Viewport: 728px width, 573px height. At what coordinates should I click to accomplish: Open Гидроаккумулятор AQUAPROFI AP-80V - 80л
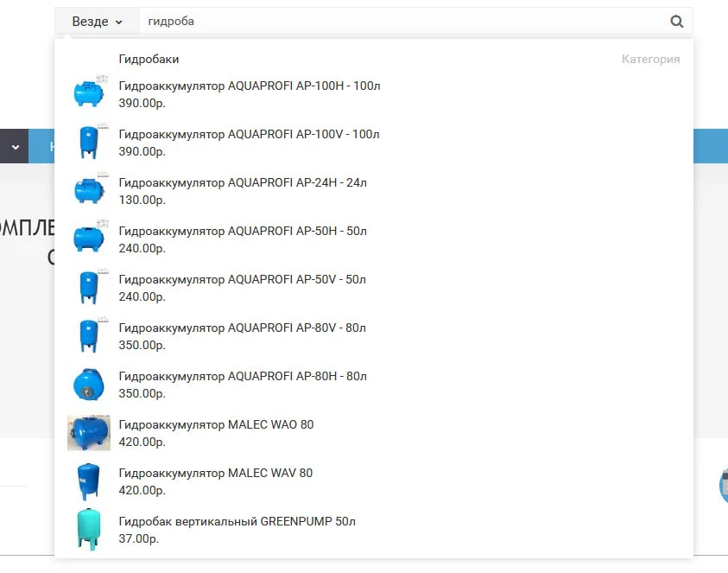(x=243, y=328)
